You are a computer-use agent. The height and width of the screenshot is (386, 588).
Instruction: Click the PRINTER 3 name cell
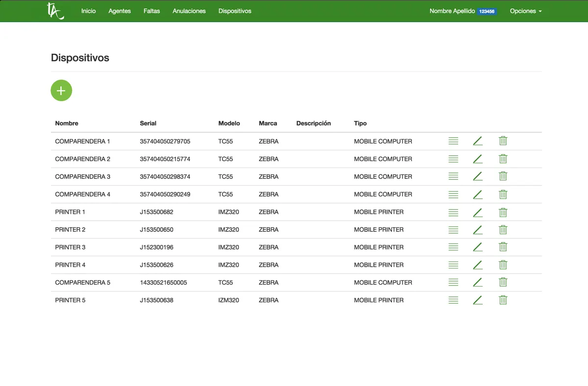point(70,247)
